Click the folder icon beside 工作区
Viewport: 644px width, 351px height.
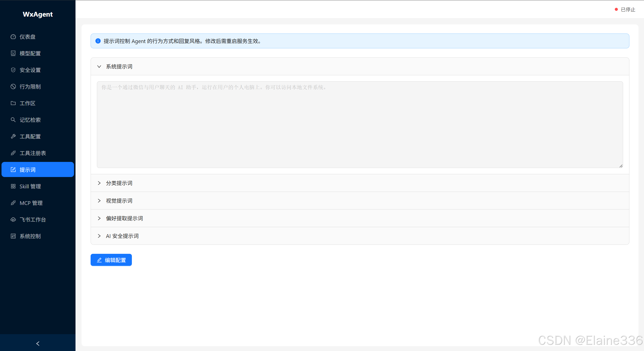pyautogui.click(x=13, y=103)
